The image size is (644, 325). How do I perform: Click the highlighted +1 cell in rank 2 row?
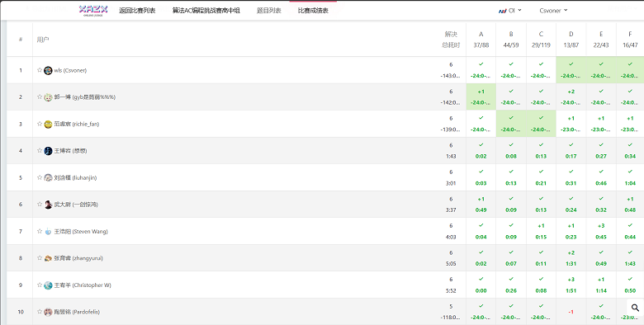tap(481, 97)
